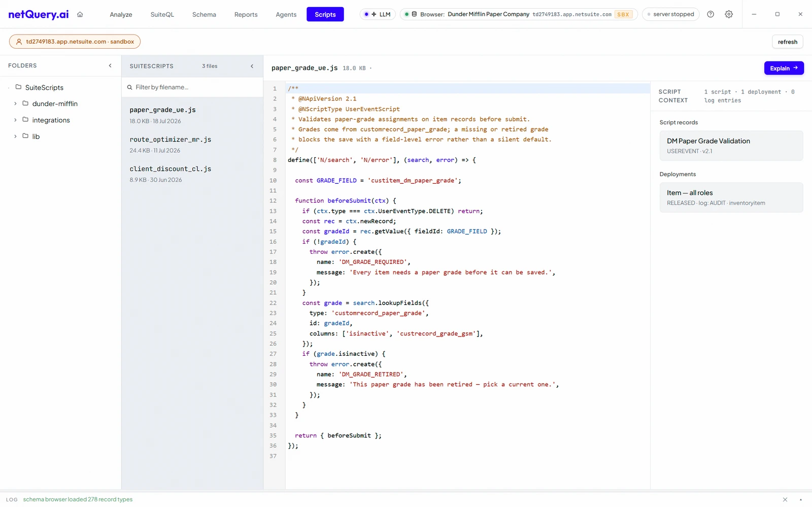This screenshot has width=812, height=507.
Task: Expand the integrations folder chevron
Action: coord(15,120)
